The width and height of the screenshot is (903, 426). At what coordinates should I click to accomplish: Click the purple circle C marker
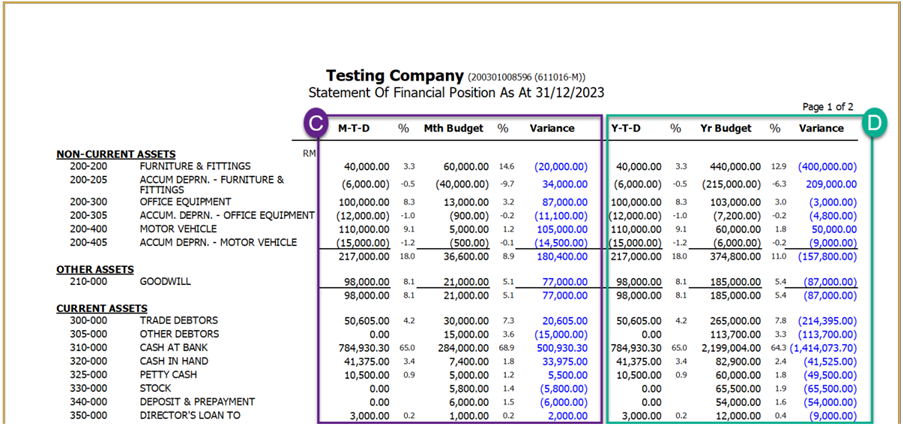[x=317, y=122]
